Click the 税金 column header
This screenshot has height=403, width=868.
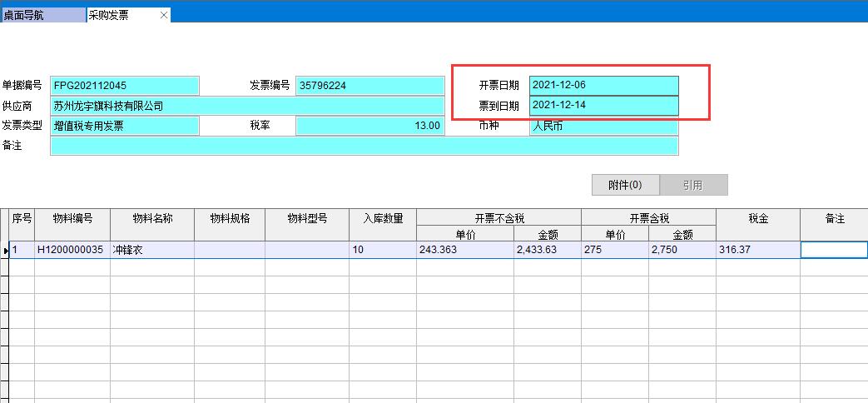pos(757,218)
